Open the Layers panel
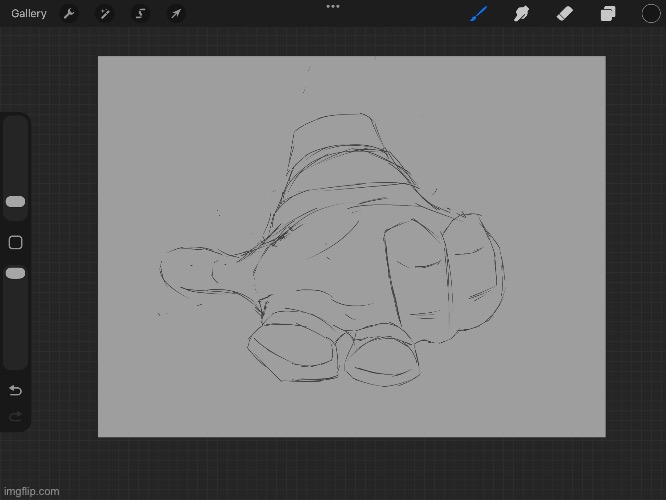666x500 pixels. [x=607, y=14]
